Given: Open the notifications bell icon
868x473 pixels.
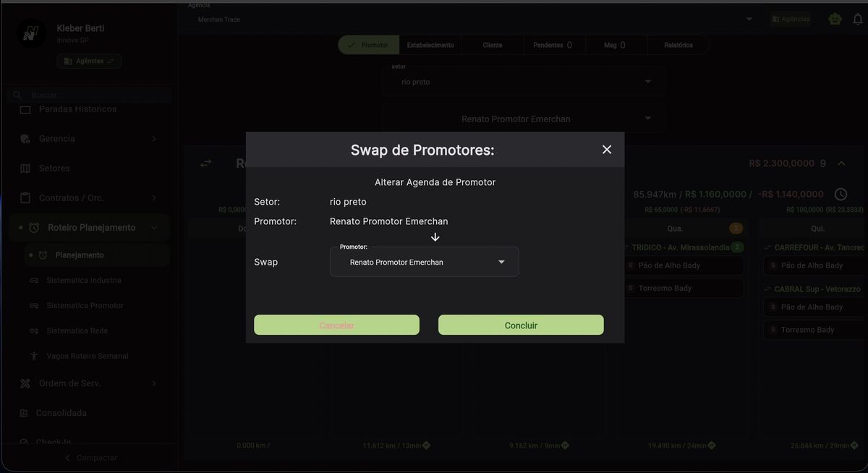Looking at the screenshot, I should point(857,19).
